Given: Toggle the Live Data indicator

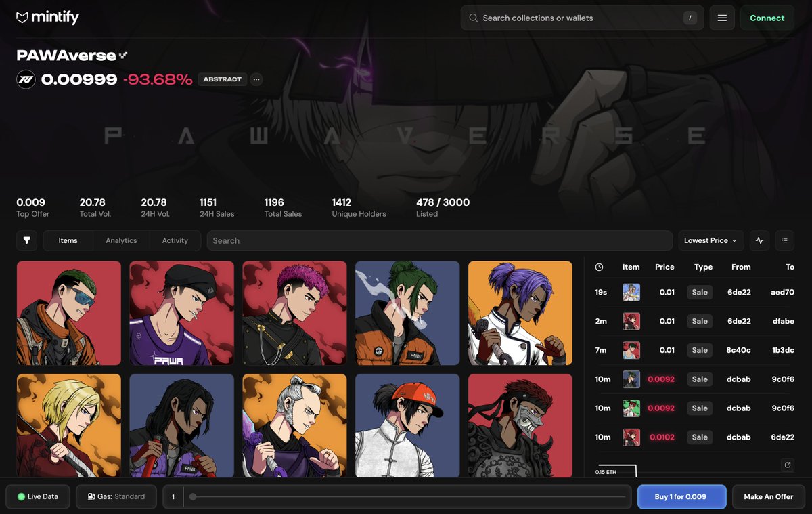Looking at the screenshot, I should (38, 496).
